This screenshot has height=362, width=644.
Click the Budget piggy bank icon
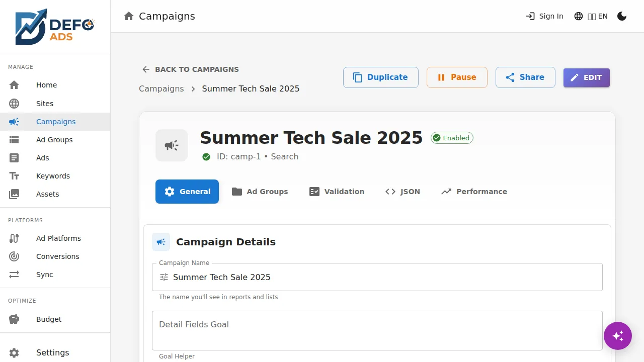point(14,319)
